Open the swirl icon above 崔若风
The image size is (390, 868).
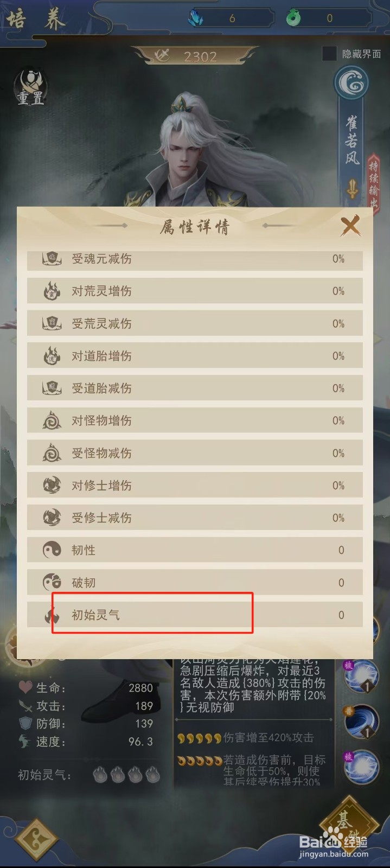coord(351,83)
